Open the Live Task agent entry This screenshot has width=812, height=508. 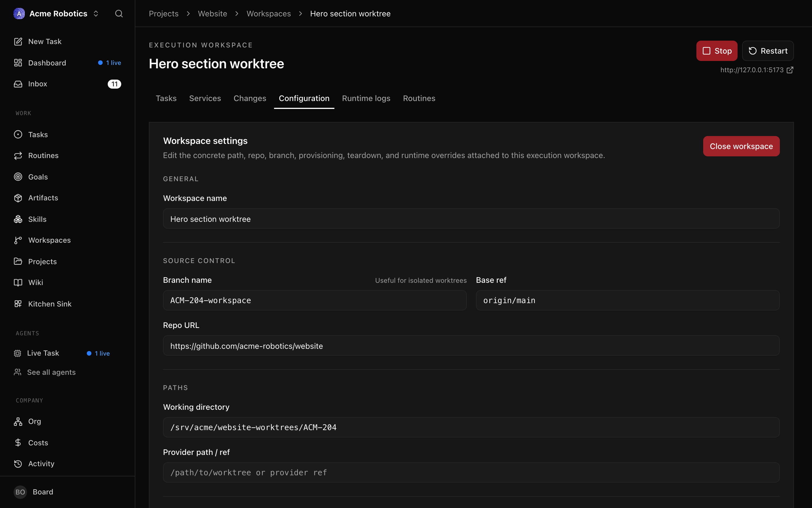(62, 353)
